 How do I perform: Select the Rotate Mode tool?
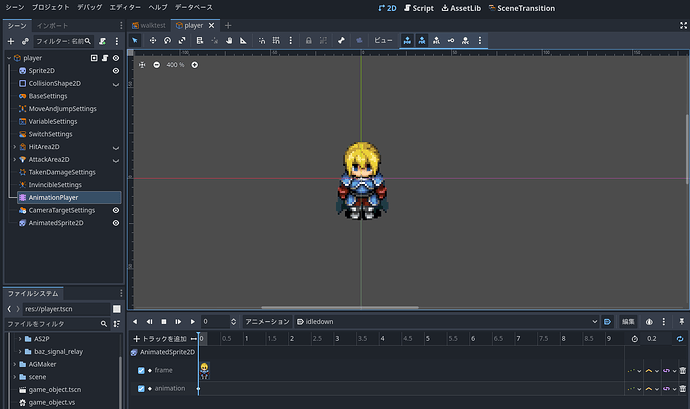tap(167, 41)
